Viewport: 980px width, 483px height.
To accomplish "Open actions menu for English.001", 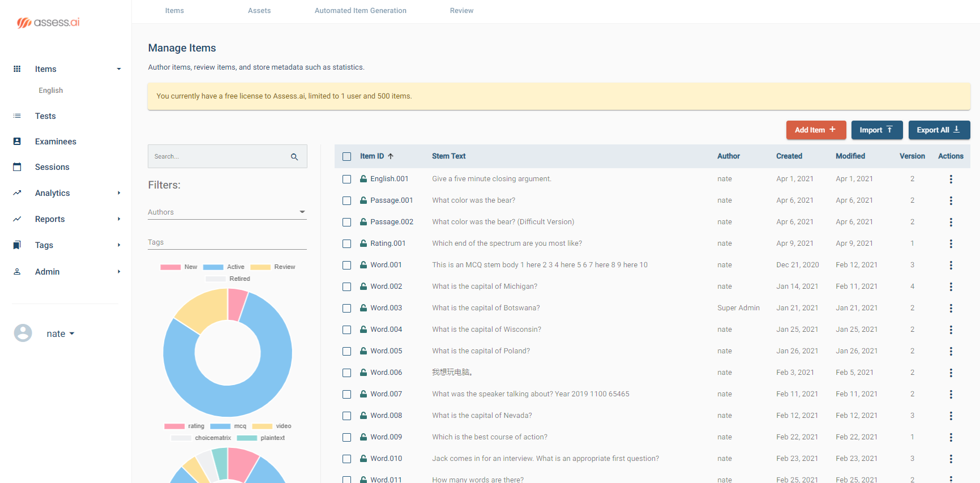I will [x=951, y=179].
